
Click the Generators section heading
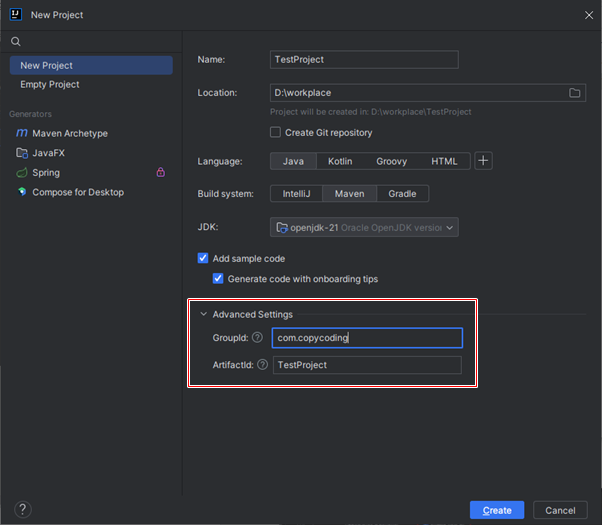[30, 114]
